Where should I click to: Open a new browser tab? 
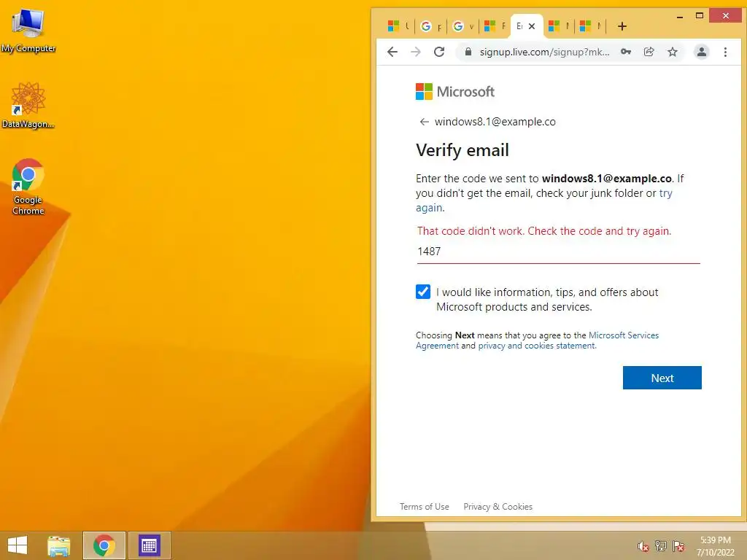click(622, 26)
